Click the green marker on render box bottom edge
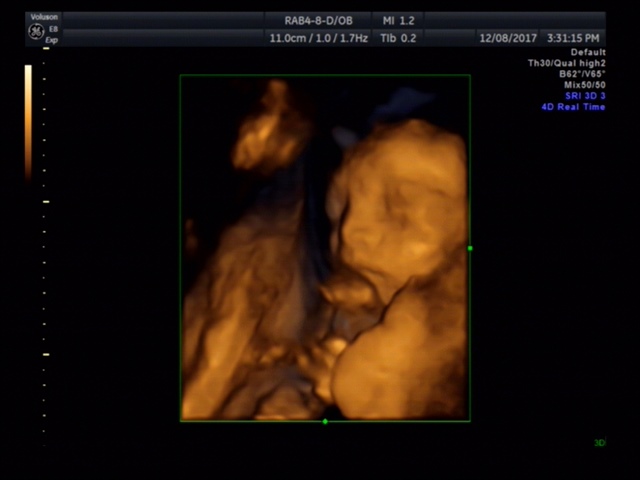The height and width of the screenshot is (480, 640). [x=325, y=421]
